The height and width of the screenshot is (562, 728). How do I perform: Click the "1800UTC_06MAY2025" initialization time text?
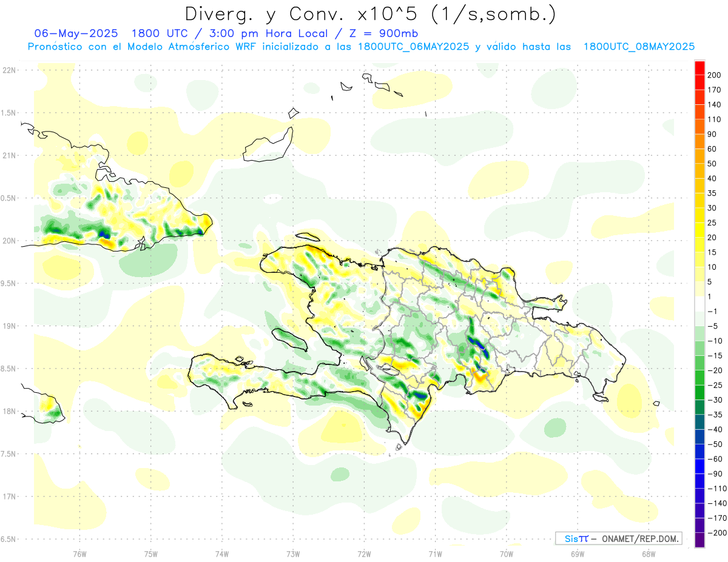click(x=413, y=47)
